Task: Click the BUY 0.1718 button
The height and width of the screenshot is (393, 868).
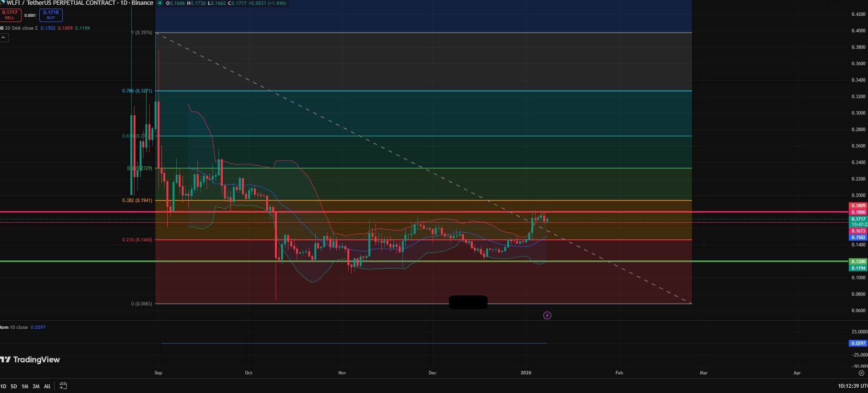Action: click(x=51, y=15)
